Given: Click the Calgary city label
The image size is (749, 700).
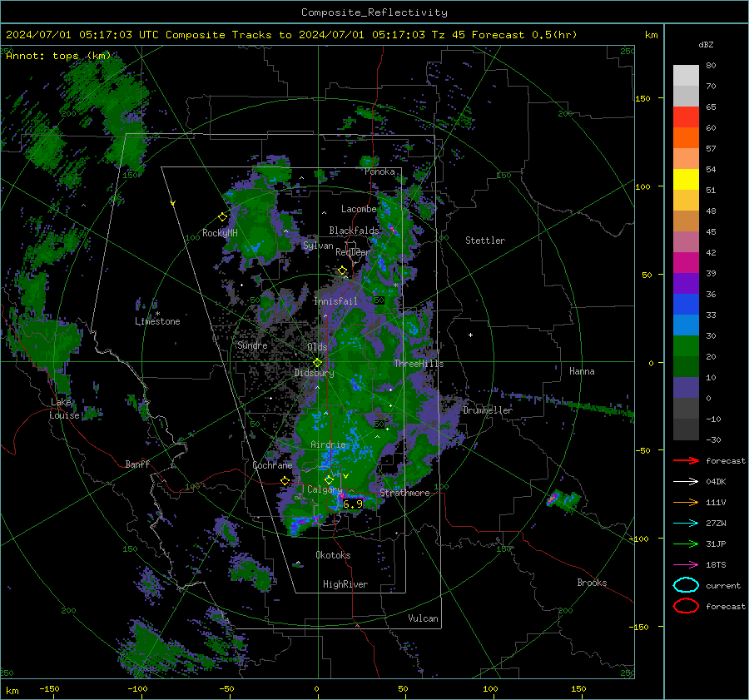Looking at the screenshot, I should (x=325, y=489).
